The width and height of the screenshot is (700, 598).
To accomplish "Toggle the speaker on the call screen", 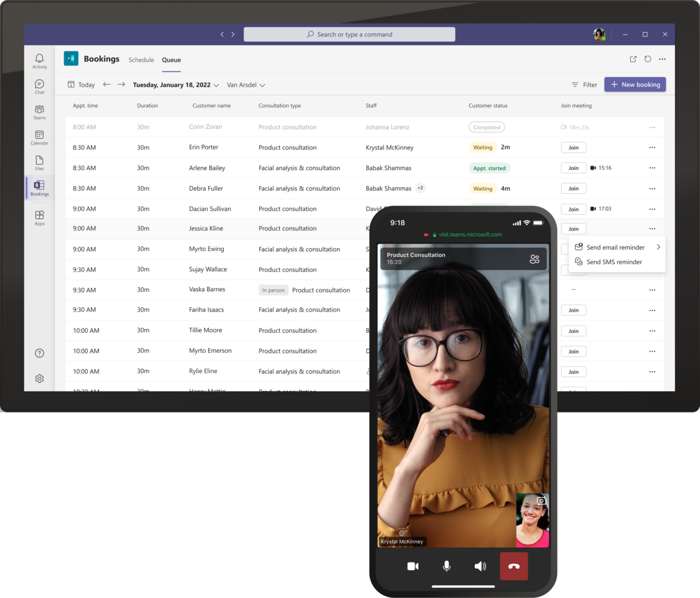I will [480, 566].
